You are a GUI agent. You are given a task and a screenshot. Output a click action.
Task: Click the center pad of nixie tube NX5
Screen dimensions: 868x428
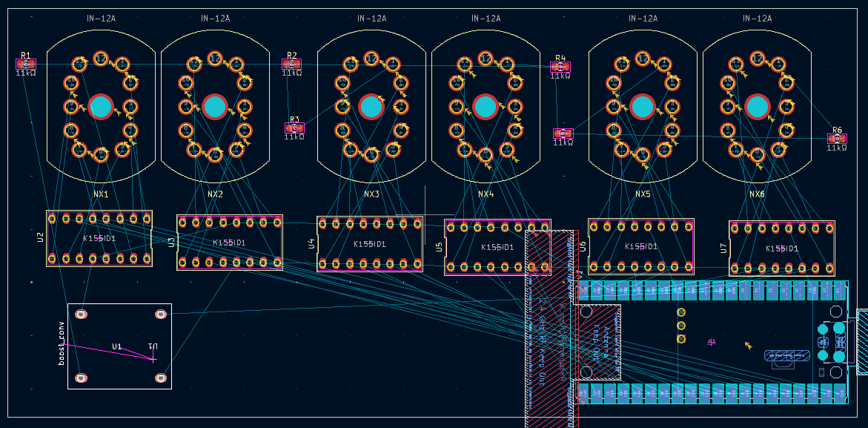pyautogui.click(x=643, y=107)
